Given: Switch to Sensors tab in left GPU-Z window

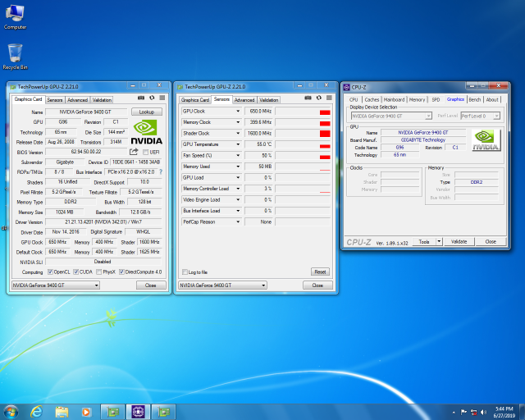Looking at the screenshot, I should pos(55,100).
